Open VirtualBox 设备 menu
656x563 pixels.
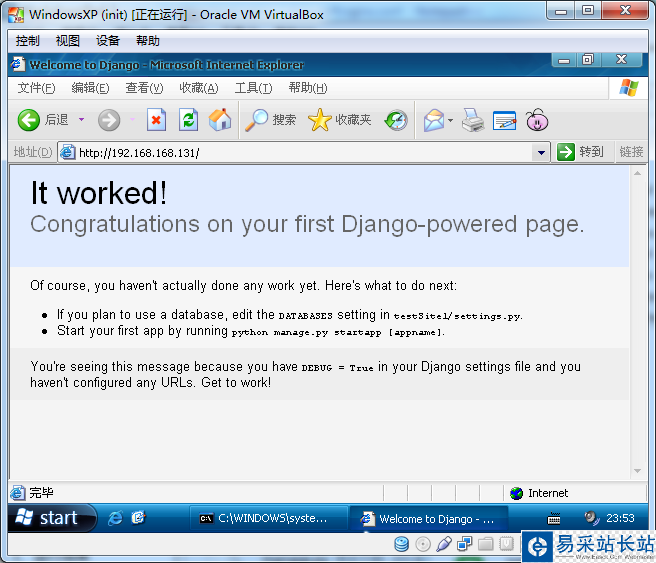point(108,41)
